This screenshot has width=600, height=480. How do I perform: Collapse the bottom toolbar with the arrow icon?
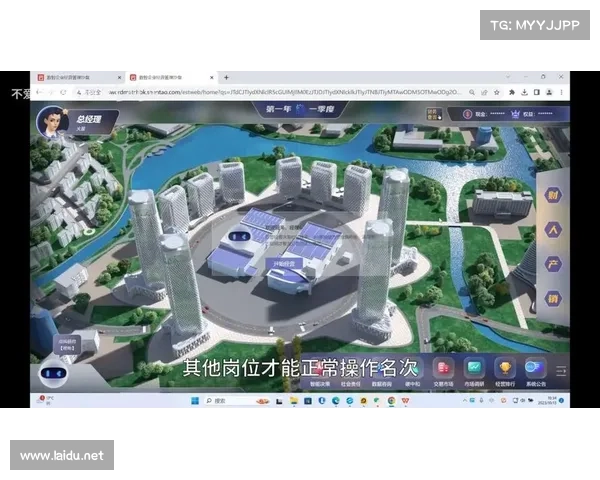561,371
